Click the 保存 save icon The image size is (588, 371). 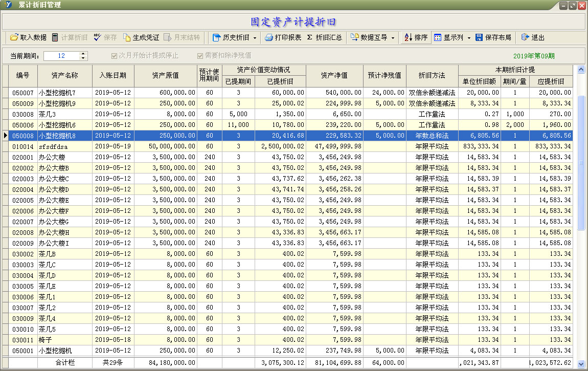click(97, 37)
